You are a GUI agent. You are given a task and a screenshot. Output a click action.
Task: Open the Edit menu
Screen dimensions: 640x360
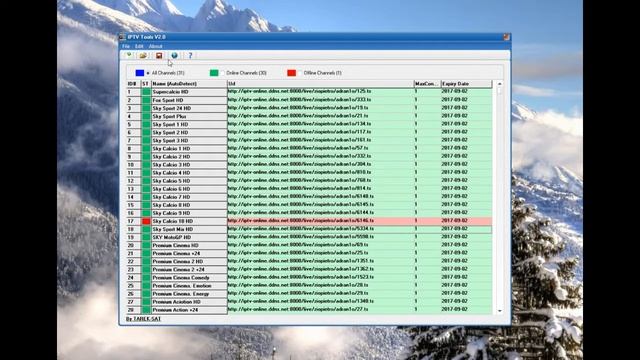[x=139, y=46]
